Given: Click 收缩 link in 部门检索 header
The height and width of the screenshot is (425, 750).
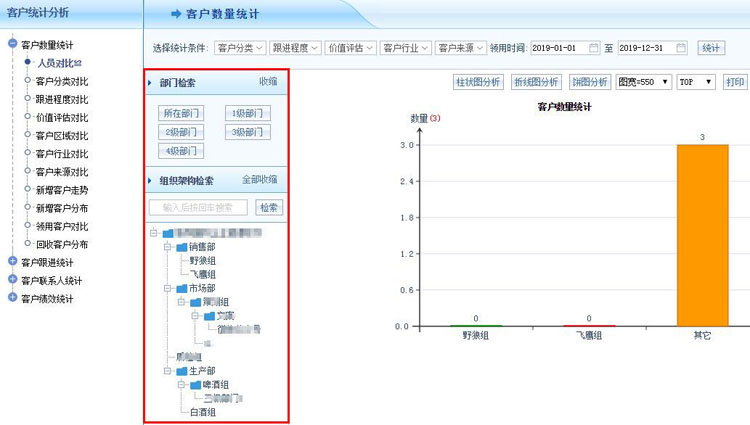Looking at the screenshot, I should coord(268,82).
